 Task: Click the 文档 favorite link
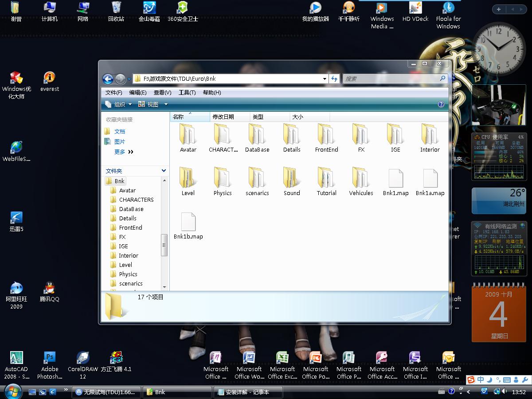[x=120, y=132]
